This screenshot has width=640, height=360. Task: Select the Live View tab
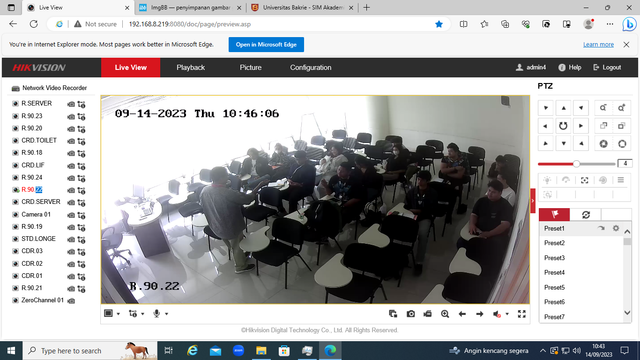click(131, 67)
